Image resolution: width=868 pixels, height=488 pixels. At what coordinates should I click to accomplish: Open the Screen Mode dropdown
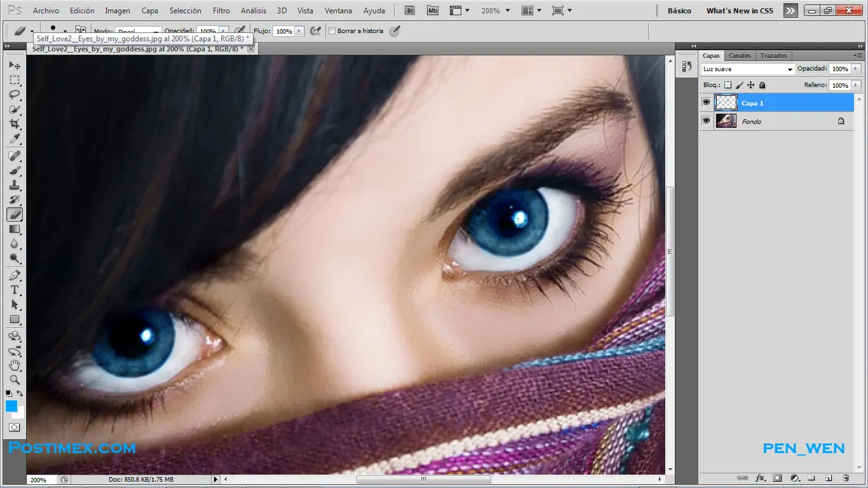[562, 11]
